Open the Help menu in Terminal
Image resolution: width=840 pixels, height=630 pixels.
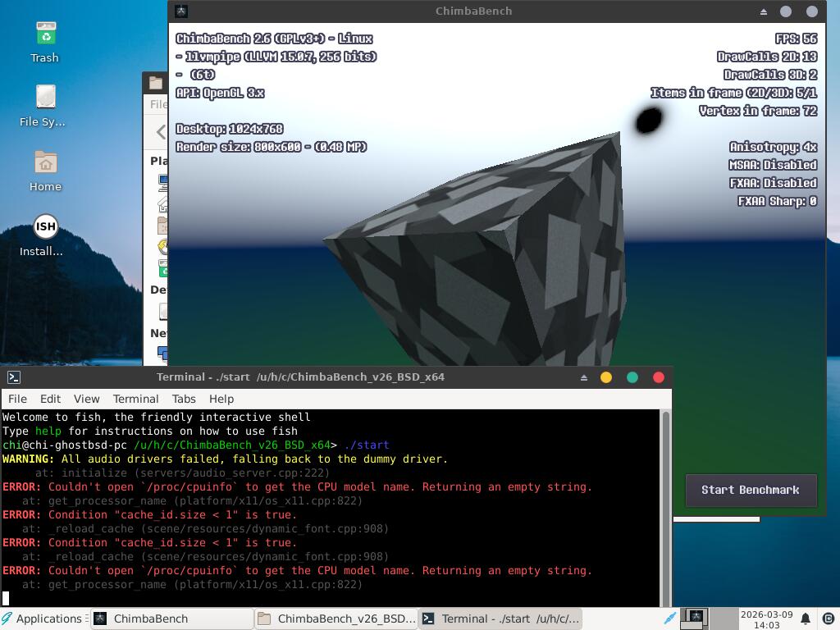pos(221,399)
